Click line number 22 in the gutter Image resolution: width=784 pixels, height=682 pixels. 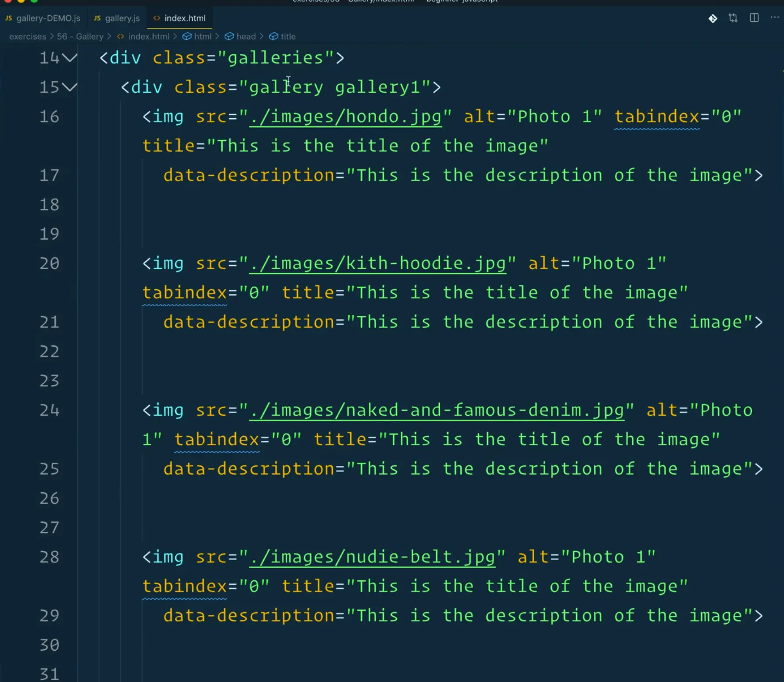point(49,351)
